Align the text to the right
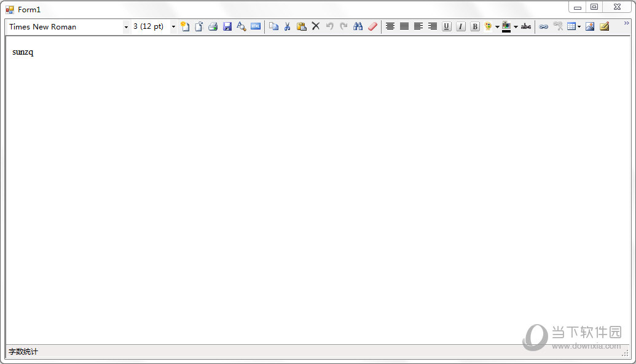 433,26
